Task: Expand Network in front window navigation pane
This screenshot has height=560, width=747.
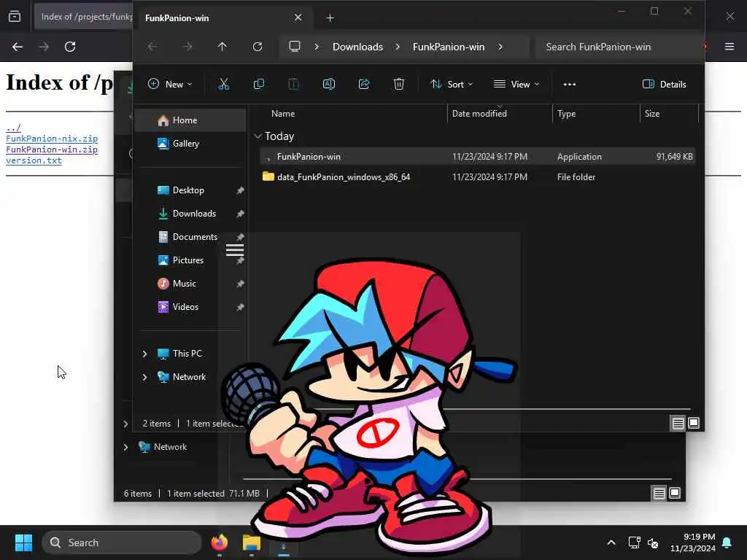Action: coord(144,377)
